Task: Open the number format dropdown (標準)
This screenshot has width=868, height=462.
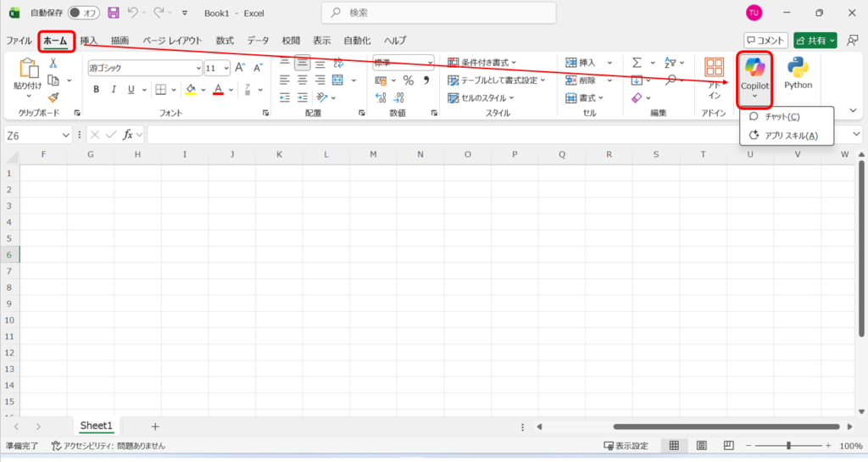Action: [403, 62]
